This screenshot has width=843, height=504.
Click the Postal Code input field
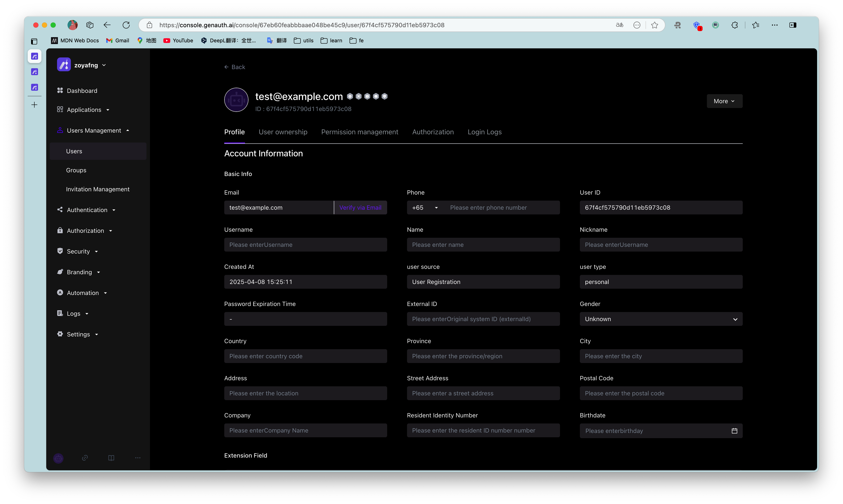coord(661,393)
